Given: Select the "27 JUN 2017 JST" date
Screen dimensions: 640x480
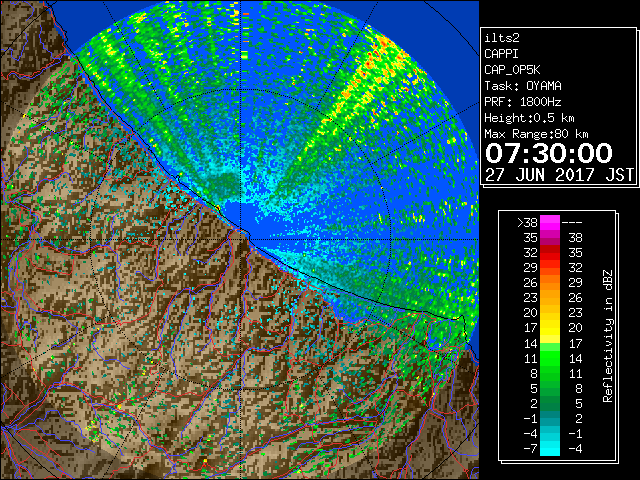Looking at the screenshot, I should click(x=559, y=174).
